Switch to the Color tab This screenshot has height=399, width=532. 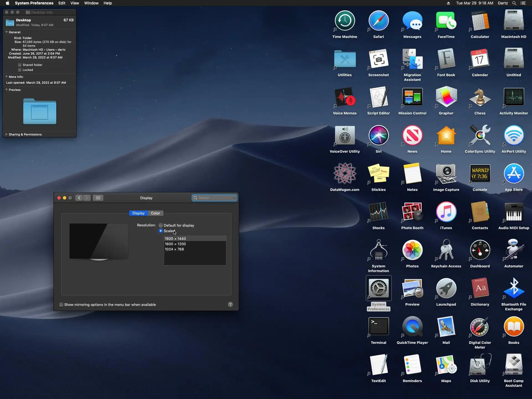click(x=155, y=213)
